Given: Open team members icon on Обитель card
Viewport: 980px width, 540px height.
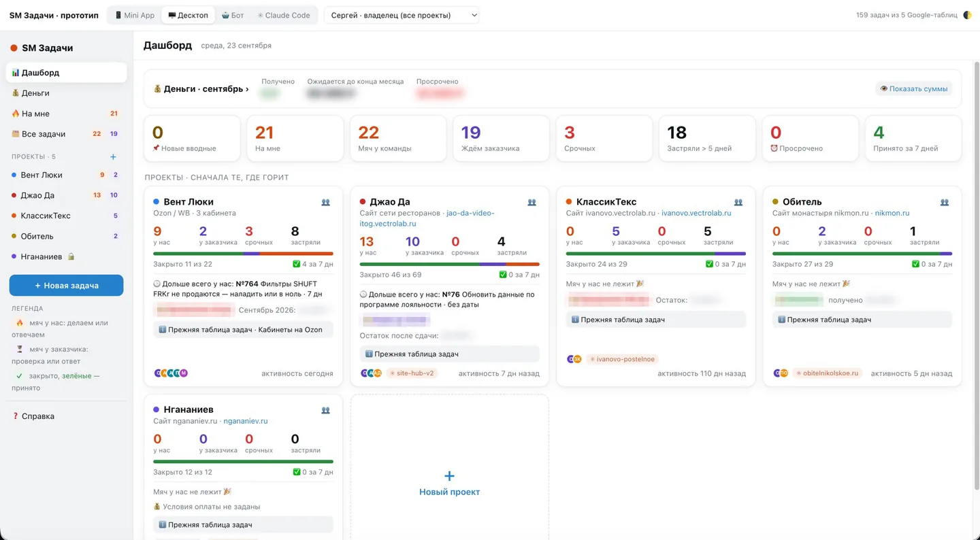Looking at the screenshot, I should point(945,202).
